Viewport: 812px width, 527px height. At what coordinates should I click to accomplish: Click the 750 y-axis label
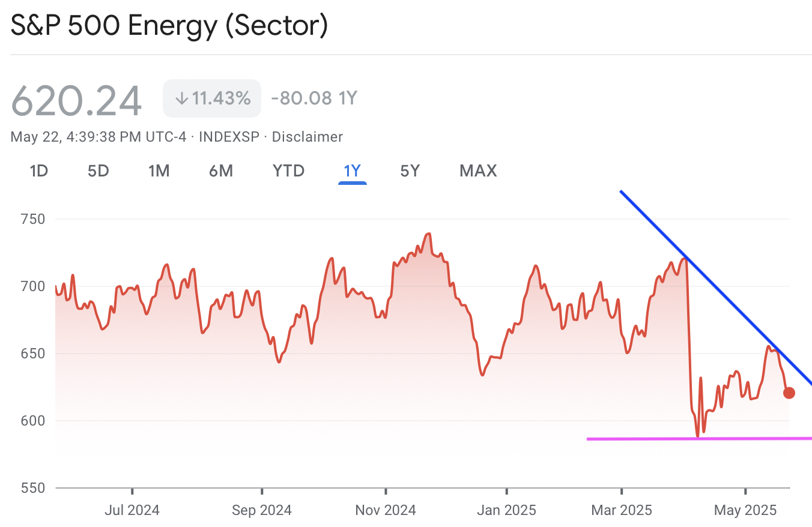[33, 219]
